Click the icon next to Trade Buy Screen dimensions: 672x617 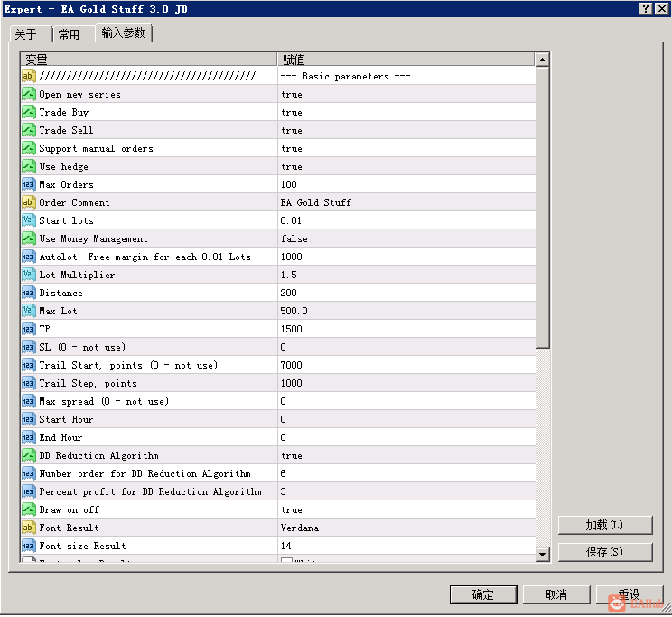coord(29,112)
